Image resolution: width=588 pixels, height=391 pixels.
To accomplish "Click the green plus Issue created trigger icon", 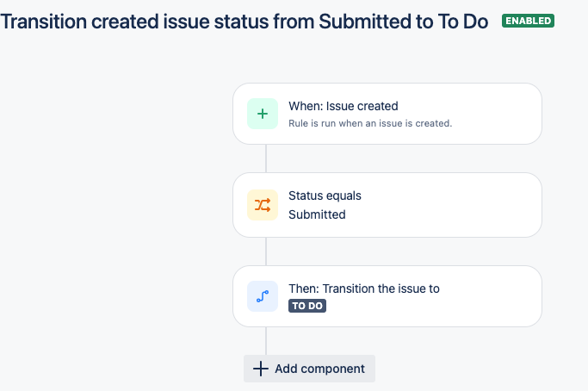I will point(263,114).
